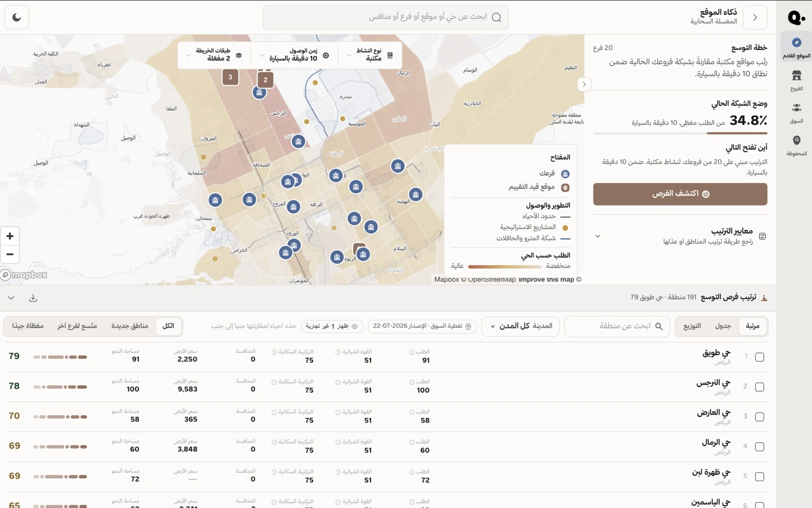
Task: Switch to جدول view tab
Action: (723, 326)
